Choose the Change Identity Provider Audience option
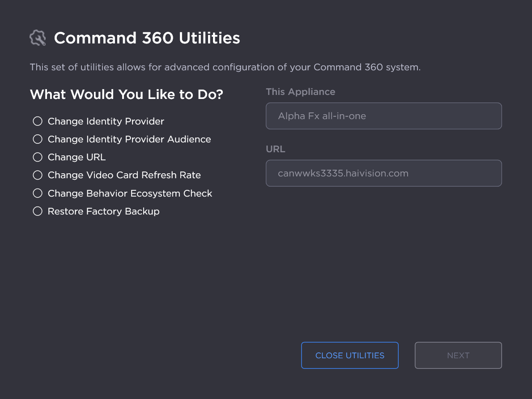Screen dimensions: 532x399 pos(38,139)
